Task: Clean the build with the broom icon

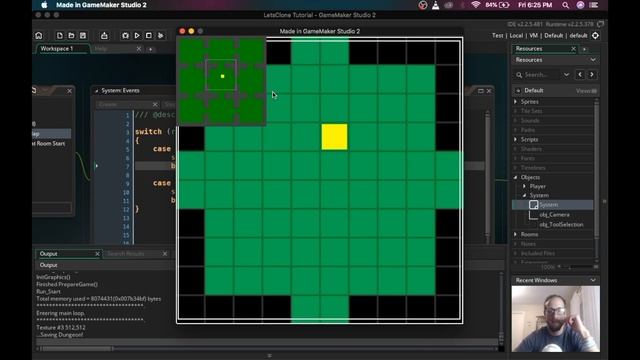Action: (x=161, y=36)
